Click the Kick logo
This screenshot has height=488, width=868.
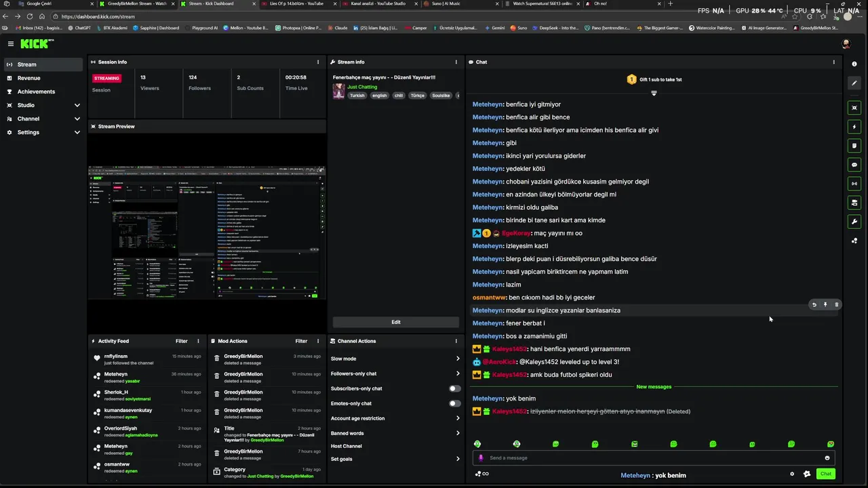[x=35, y=43]
